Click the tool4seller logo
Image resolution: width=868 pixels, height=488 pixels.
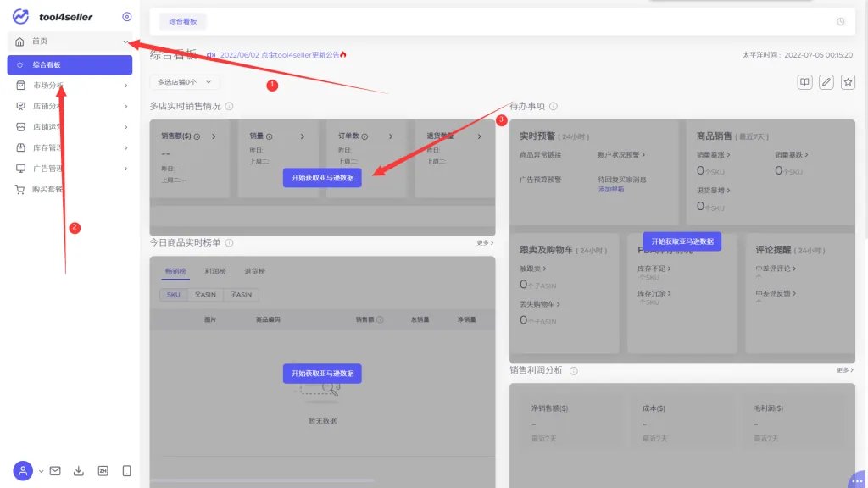pyautogui.click(x=52, y=17)
